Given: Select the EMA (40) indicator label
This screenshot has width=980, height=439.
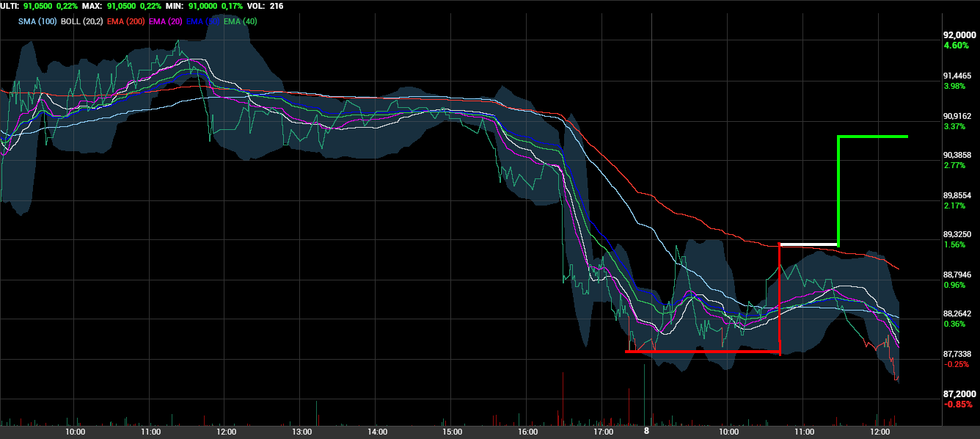Looking at the screenshot, I should pyautogui.click(x=240, y=21).
